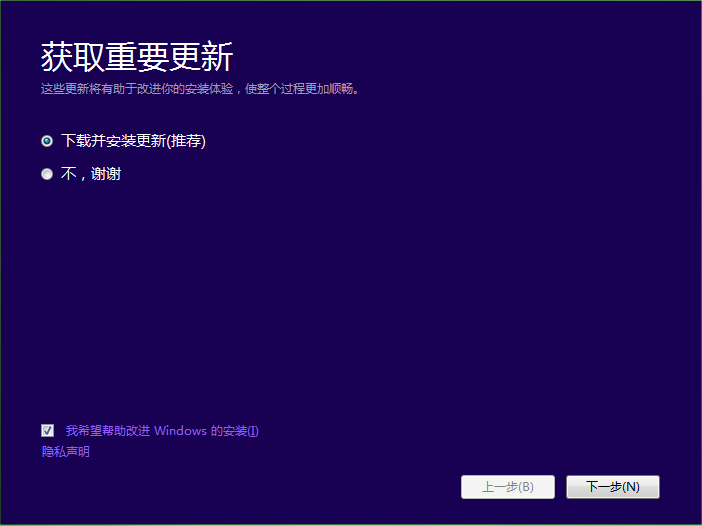Image resolution: width=702 pixels, height=526 pixels.
Task: Choose the 不，谢谢 radio button
Action: point(47,174)
